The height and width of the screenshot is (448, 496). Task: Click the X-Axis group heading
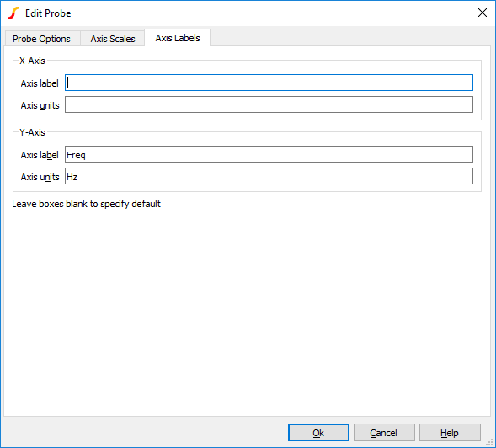[32, 61]
